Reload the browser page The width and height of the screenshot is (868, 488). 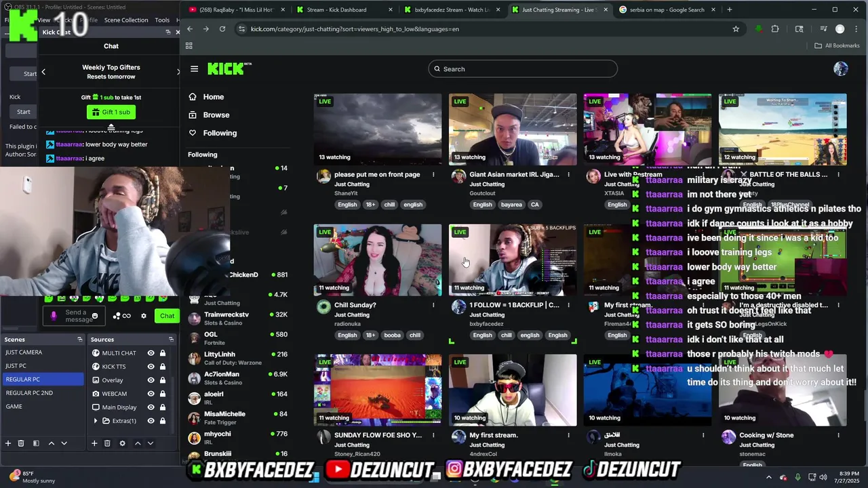pos(222,29)
